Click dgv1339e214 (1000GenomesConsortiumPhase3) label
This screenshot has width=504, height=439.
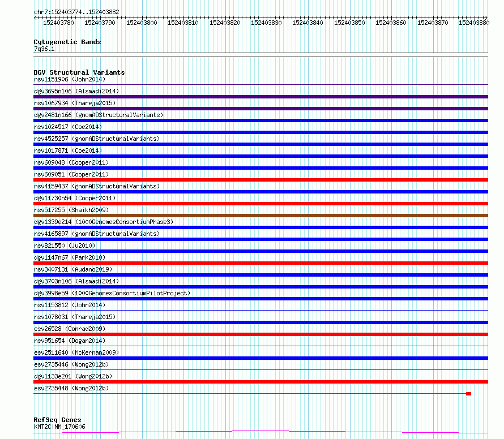pos(104,222)
